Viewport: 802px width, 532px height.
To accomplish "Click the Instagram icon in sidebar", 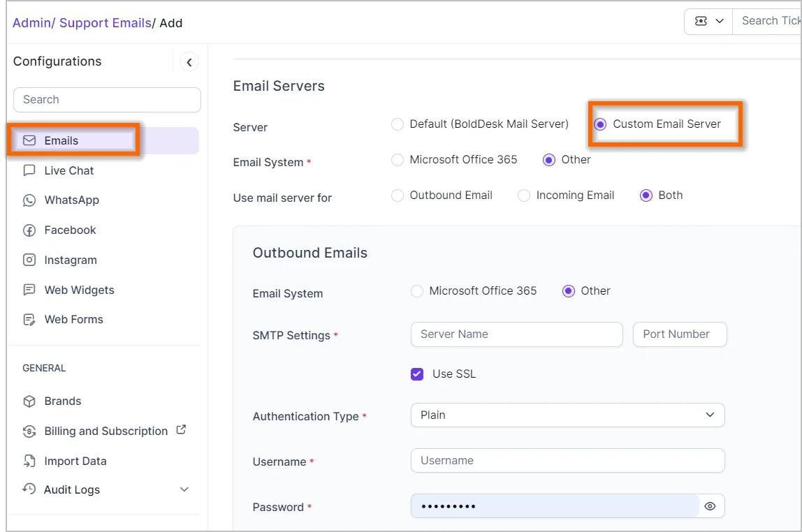I will click(x=29, y=260).
